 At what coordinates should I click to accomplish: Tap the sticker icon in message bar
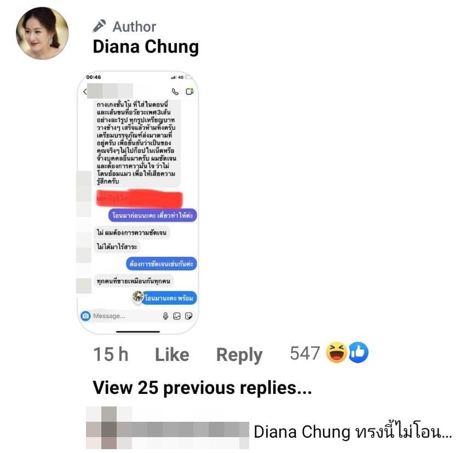coord(188,316)
